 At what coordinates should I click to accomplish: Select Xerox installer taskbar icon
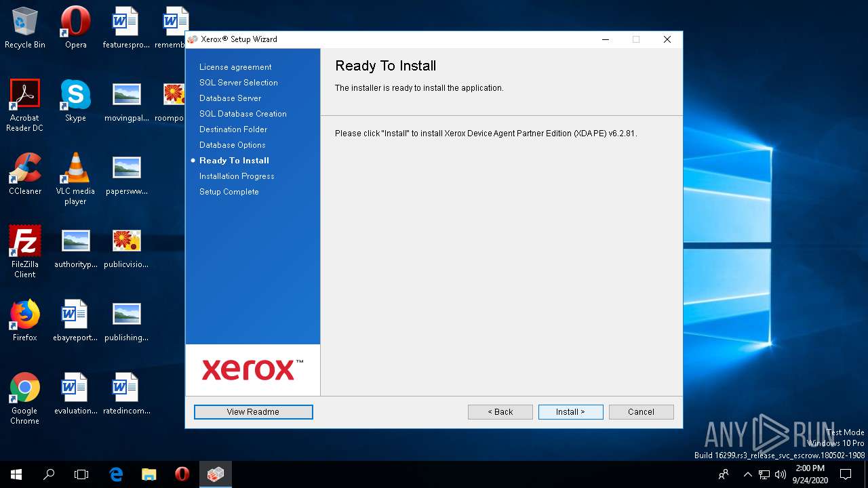click(x=216, y=474)
